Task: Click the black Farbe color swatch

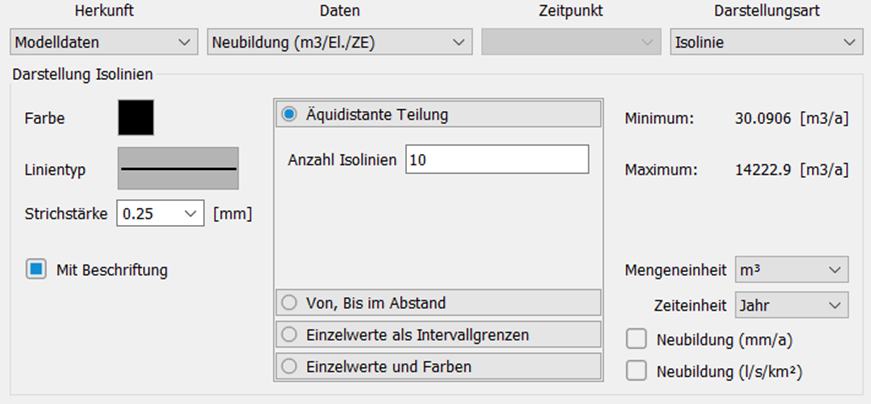Action: (136, 118)
